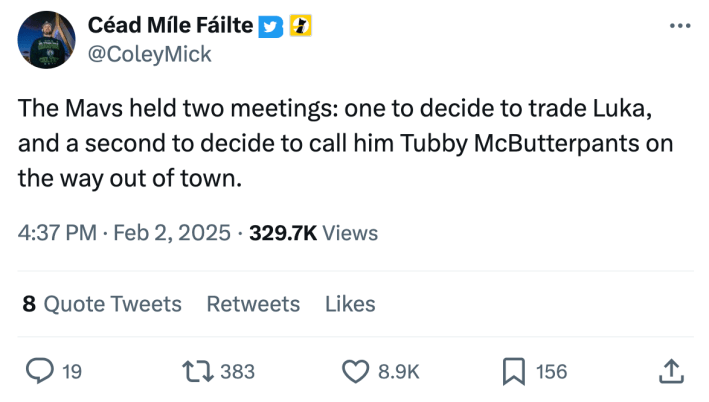Click the retweet arrows icon

(x=197, y=372)
